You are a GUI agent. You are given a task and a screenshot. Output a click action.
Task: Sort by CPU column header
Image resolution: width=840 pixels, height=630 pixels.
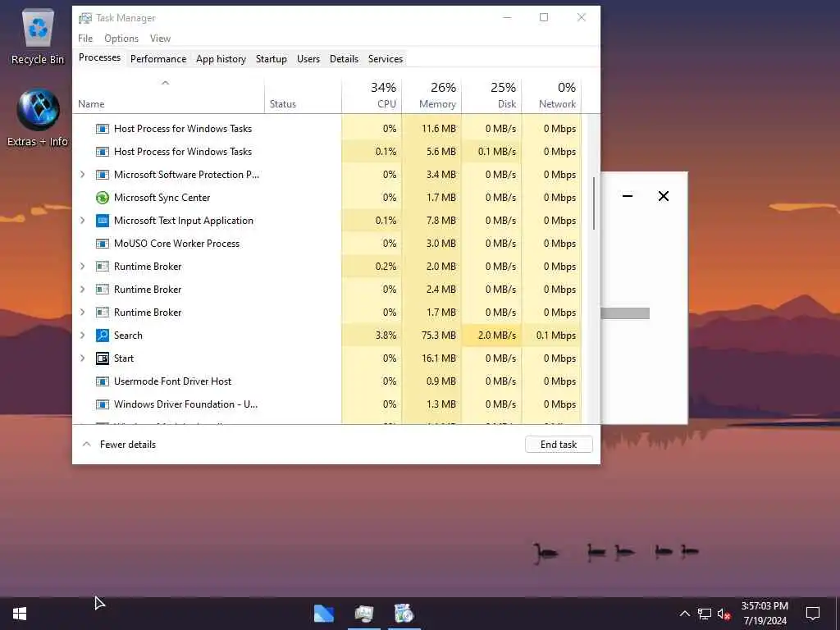coord(372,96)
